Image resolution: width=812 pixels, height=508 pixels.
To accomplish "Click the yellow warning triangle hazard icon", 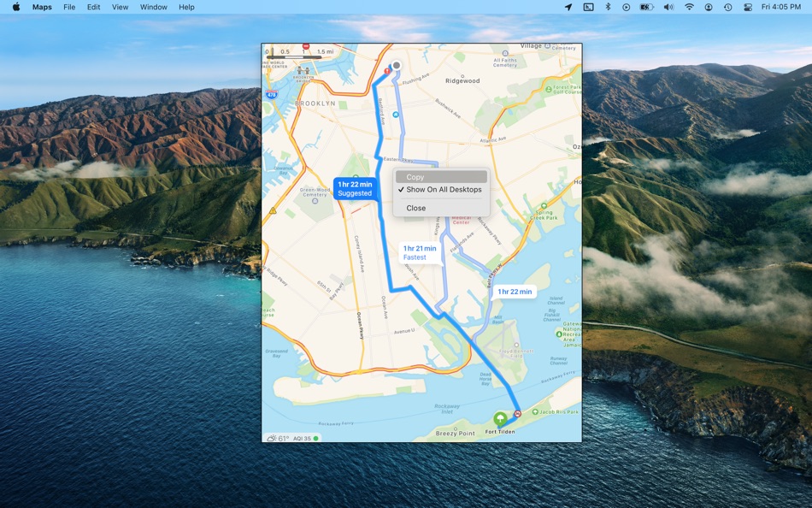I will (x=273, y=211).
